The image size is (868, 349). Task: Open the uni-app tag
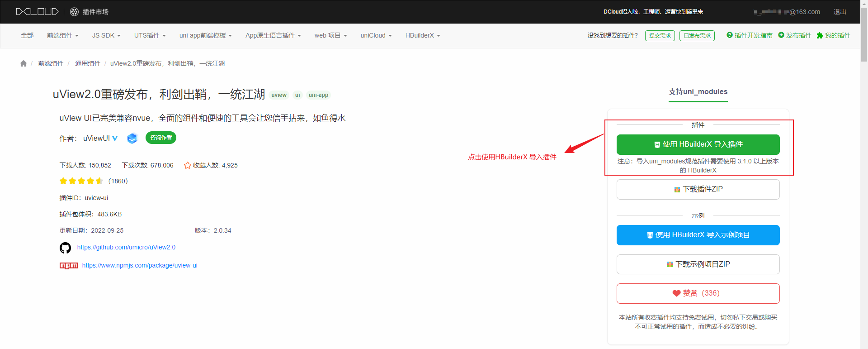pyautogui.click(x=318, y=95)
